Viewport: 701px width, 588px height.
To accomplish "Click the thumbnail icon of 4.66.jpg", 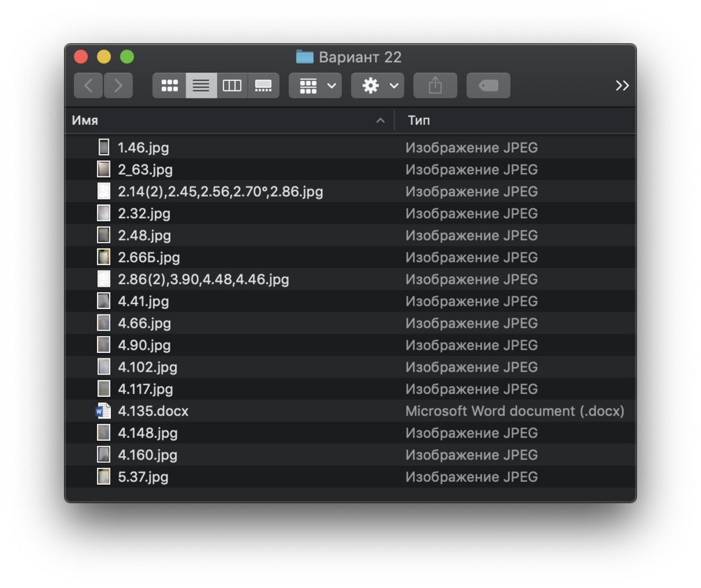I will pyautogui.click(x=104, y=322).
